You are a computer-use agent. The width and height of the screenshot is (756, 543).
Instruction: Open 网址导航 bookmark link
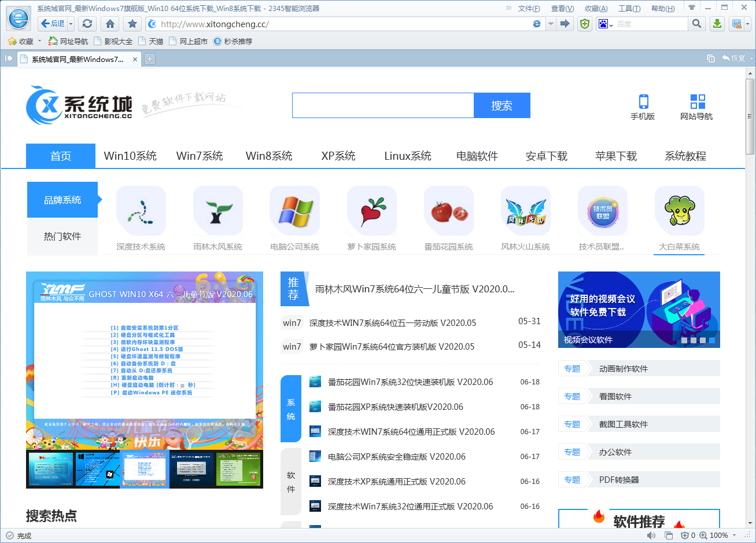(68, 41)
